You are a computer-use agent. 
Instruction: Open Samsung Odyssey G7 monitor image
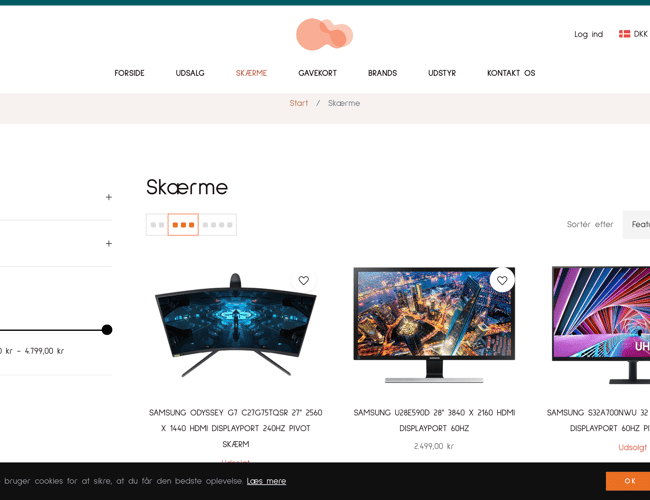pyautogui.click(x=235, y=325)
